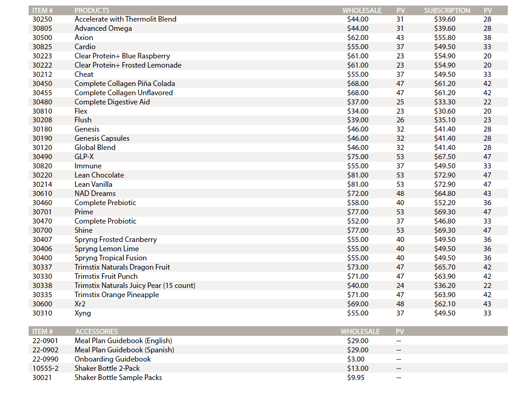Select the $9.95 sample packs price
Viewport: 529px width, 420px height.
[x=355, y=378]
